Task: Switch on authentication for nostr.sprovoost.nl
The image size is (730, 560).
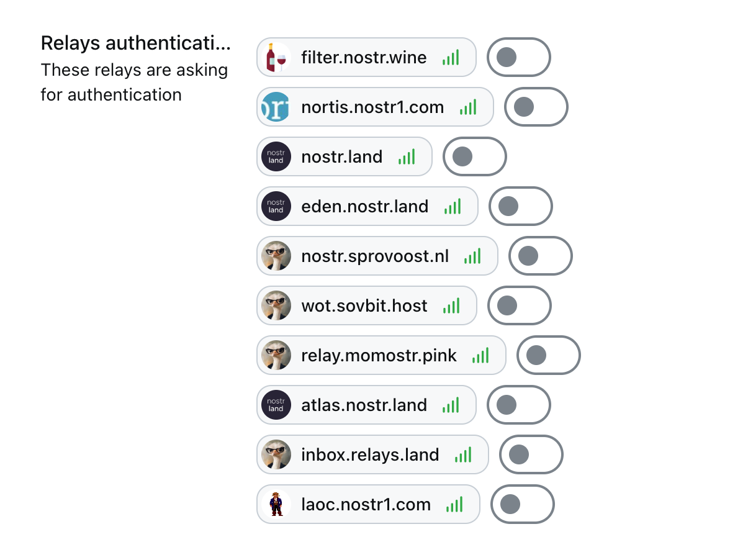Action: [540, 256]
